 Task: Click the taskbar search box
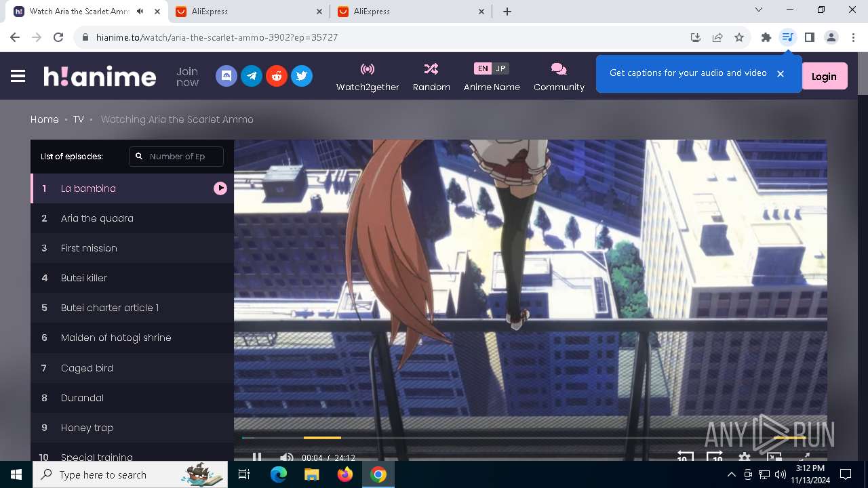(130, 474)
